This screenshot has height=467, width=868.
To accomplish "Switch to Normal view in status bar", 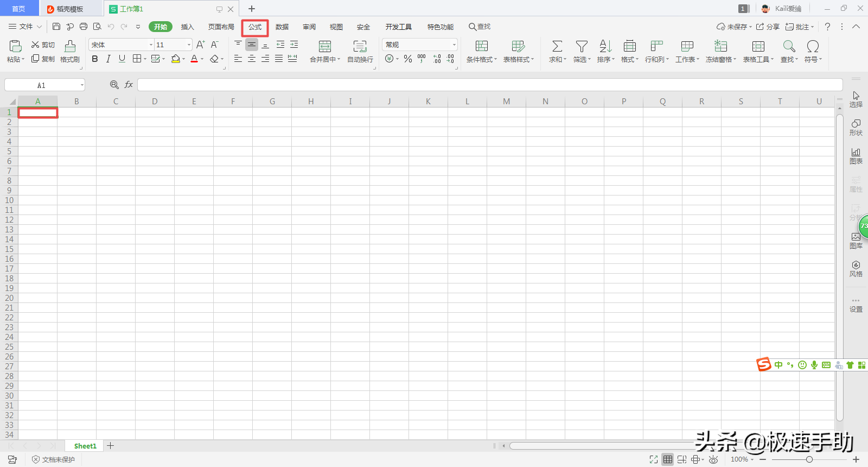I will [x=668, y=459].
